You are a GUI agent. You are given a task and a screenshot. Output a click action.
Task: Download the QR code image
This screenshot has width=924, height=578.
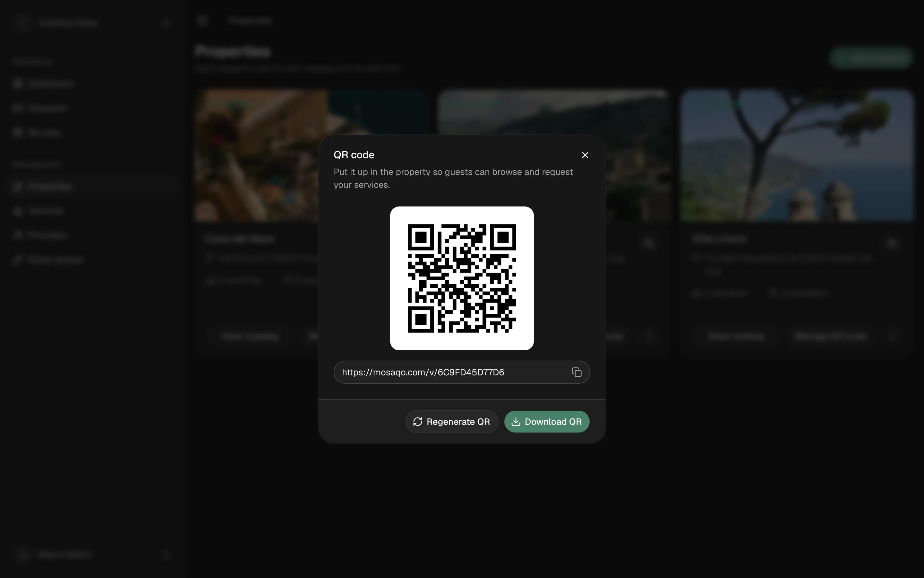[x=547, y=422]
